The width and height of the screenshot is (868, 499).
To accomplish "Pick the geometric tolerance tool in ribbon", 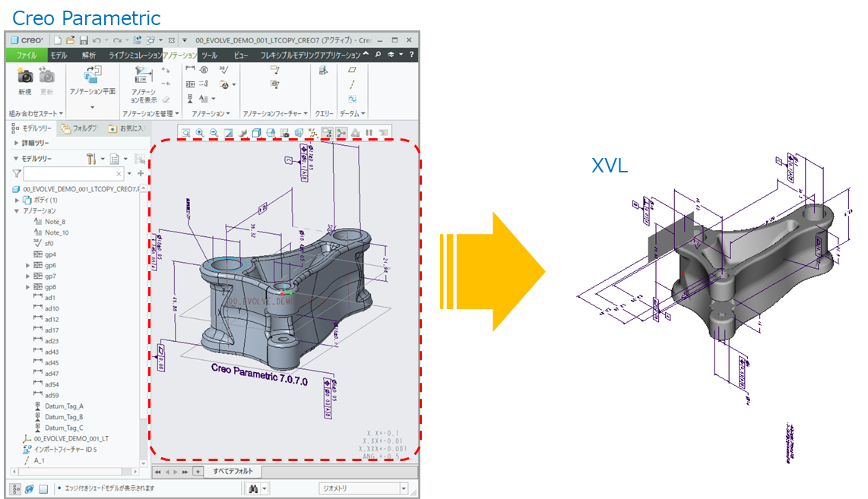I will click(191, 84).
